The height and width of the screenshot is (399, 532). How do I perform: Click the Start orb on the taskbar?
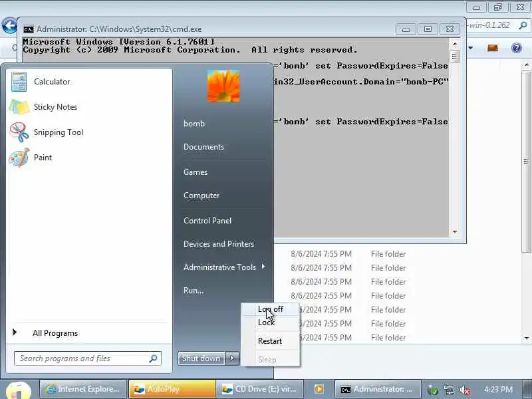(x=19, y=391)
